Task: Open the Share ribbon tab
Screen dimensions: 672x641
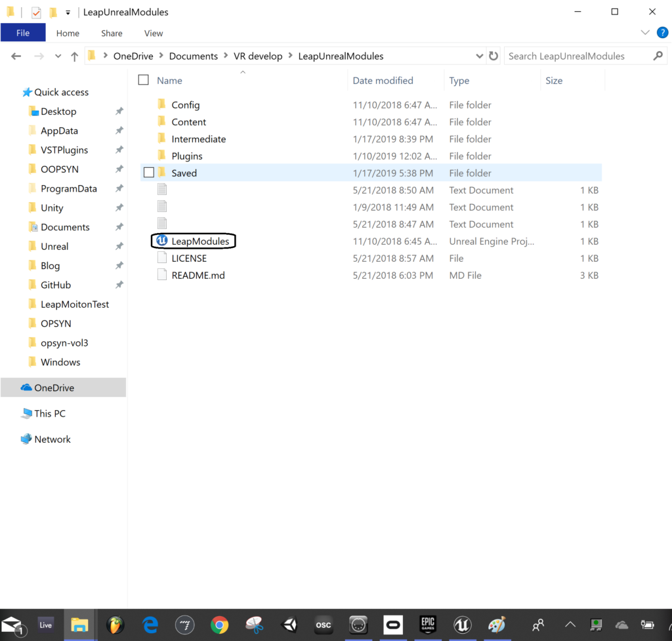Action: 112,33
